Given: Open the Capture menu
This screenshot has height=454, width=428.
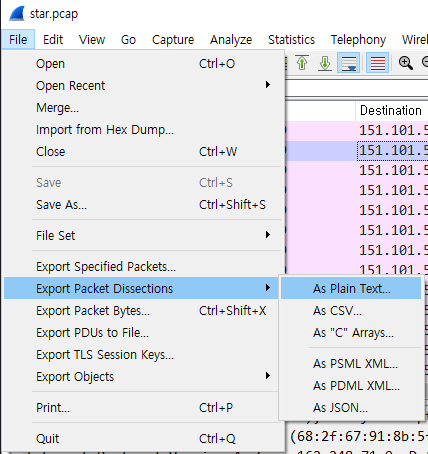Looking at the screenshot, I should (173, 40).
